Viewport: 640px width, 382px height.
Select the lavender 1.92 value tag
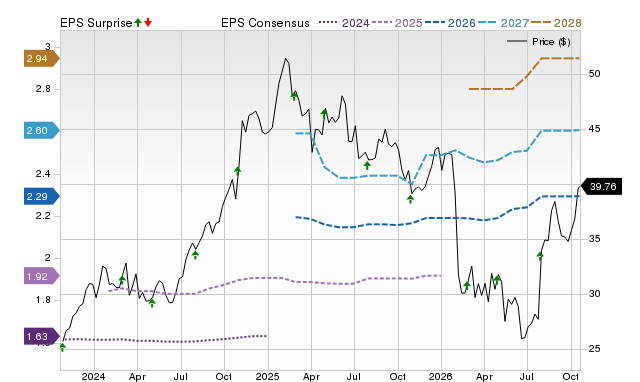tap(41, 276)
